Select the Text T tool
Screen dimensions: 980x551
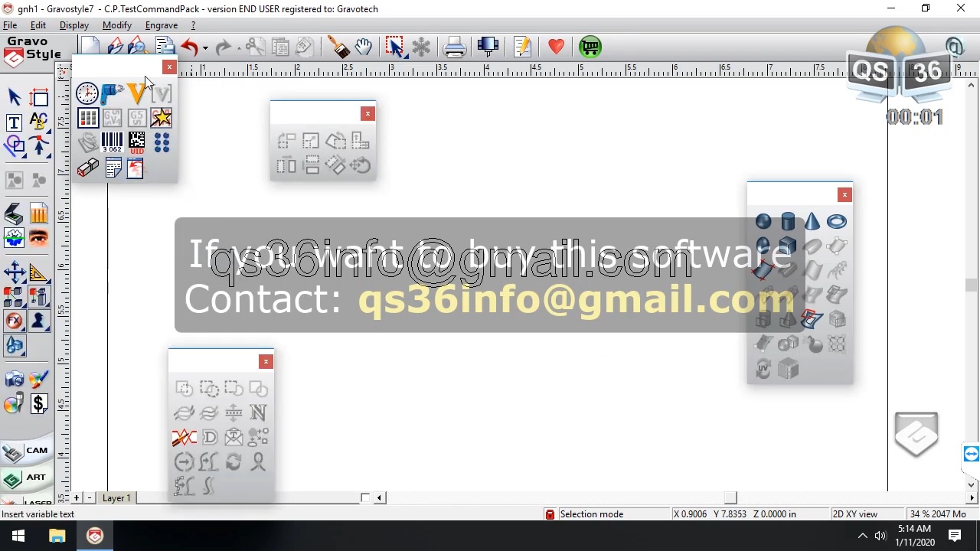tap(14, 122)
